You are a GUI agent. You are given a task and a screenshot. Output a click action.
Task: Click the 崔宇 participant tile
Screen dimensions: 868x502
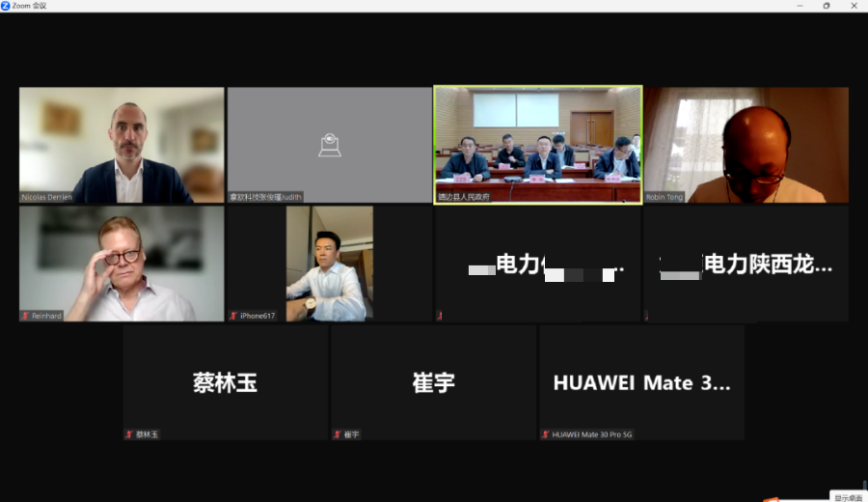[x=433, y=382]
